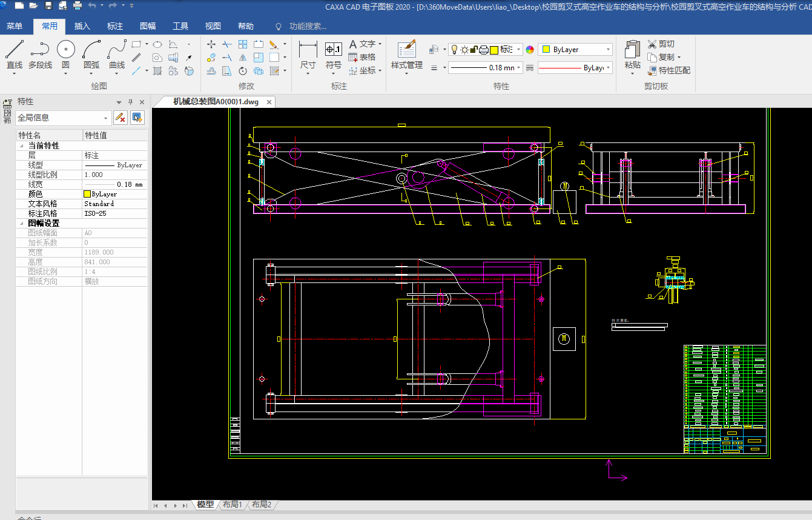This screenshot has width=812, height=520.
Task: Toggle auto-hide pin of 特性 panel
Action: click(130, 102)
